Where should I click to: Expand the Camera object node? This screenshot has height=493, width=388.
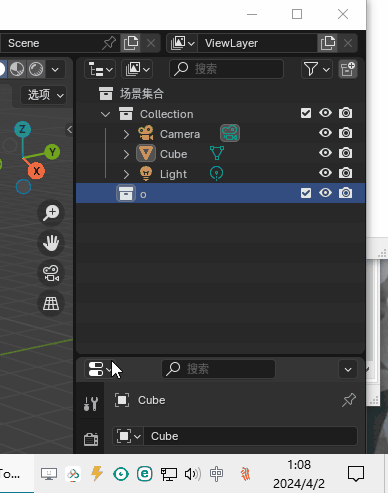[126, 134]
